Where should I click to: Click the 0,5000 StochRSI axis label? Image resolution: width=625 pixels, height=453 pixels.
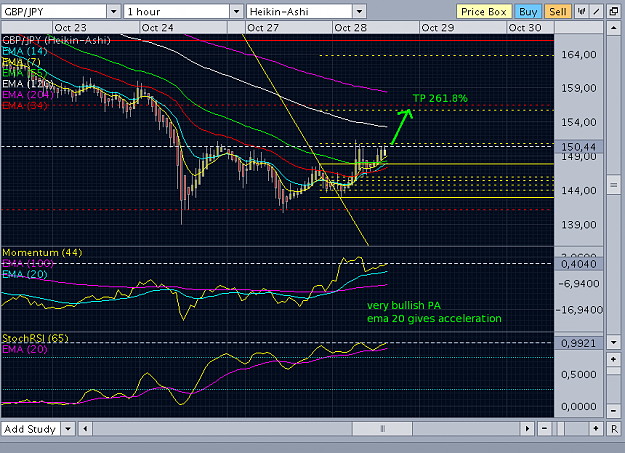tap(579, 374)
